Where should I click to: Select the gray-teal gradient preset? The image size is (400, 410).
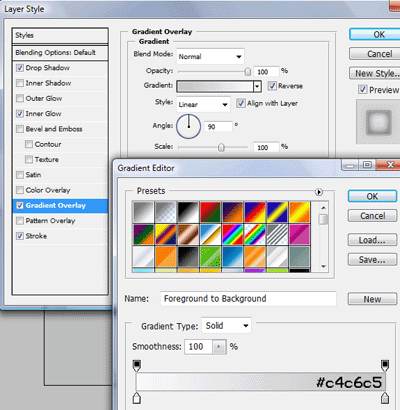(300, 257)
